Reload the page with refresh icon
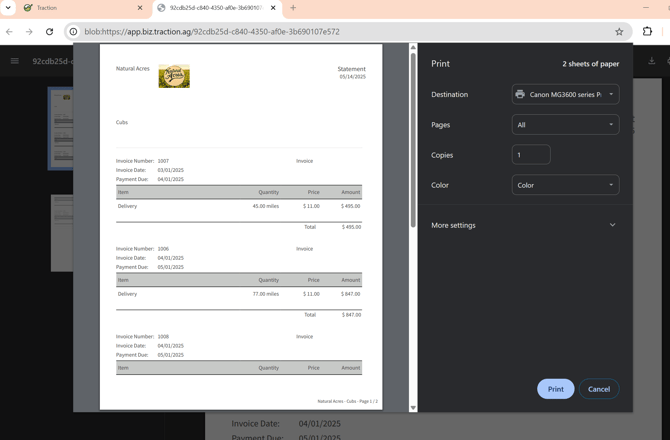The width and height of the screenshot is (670, 440). (x=49, y=32)
